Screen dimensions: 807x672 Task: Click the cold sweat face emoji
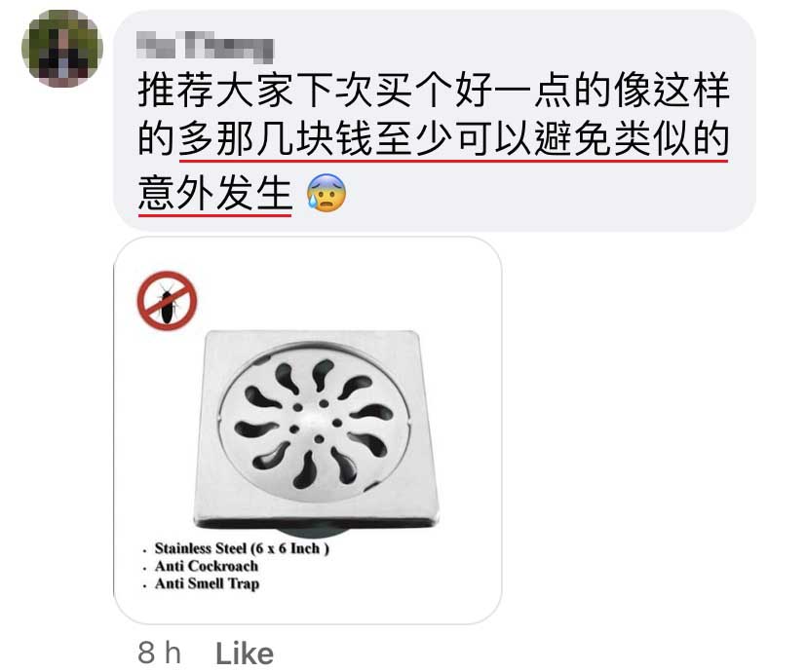(326, 194)
